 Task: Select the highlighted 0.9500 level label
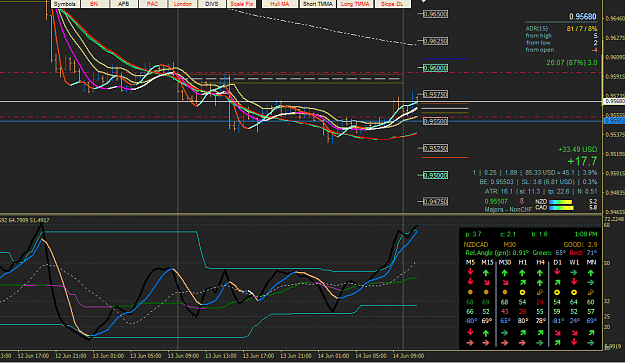pos(435,175)
